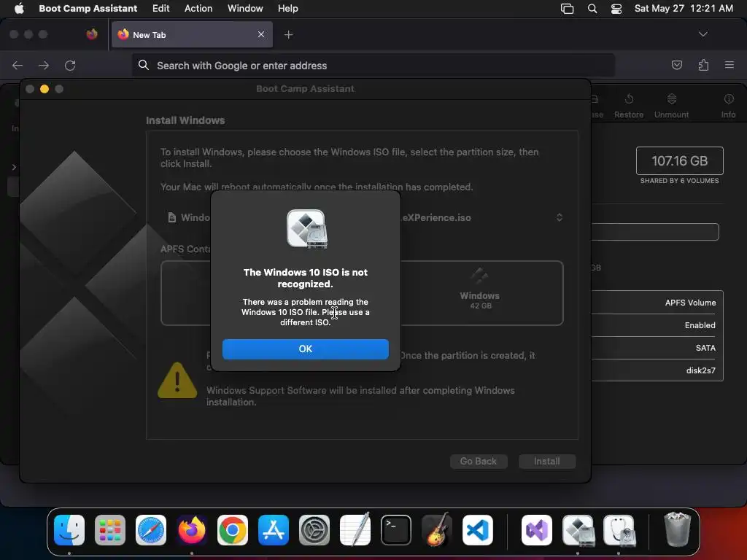Open Spotlight search in menu bar
747x560 pixels.
point(592,9)
